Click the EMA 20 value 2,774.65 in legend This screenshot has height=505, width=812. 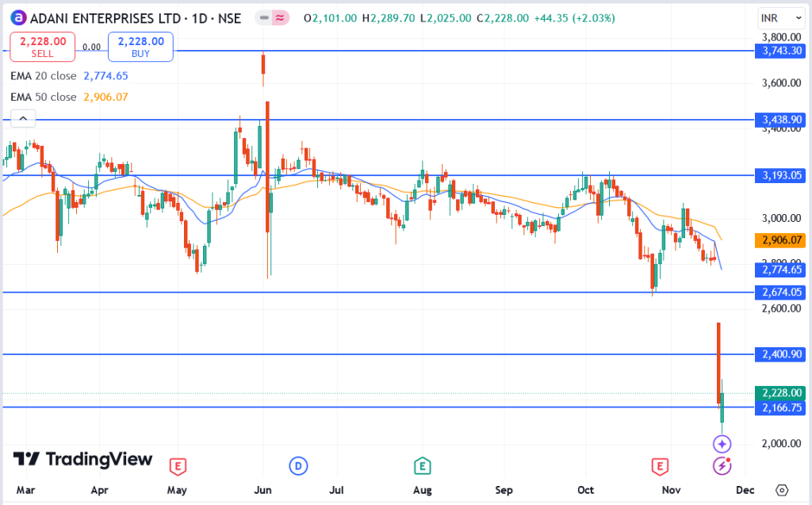click(105, 76)
